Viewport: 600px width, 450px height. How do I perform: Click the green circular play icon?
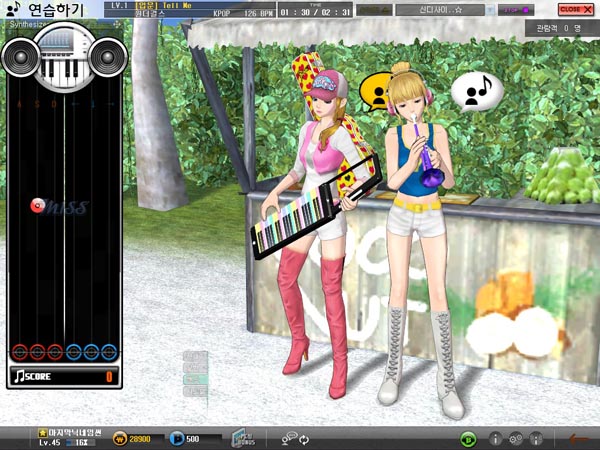coord(467,438)
